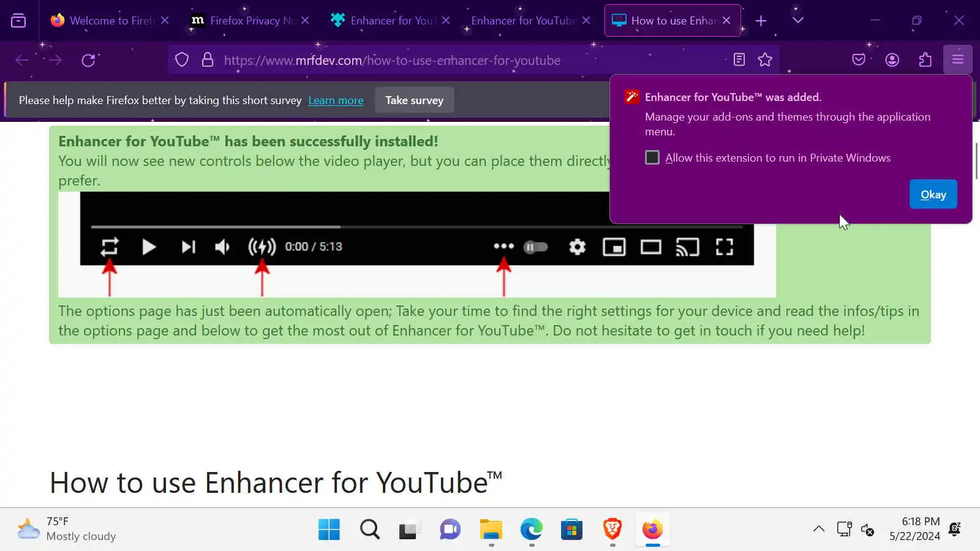Click the three dots icon in player

click(x=503, y=246)
